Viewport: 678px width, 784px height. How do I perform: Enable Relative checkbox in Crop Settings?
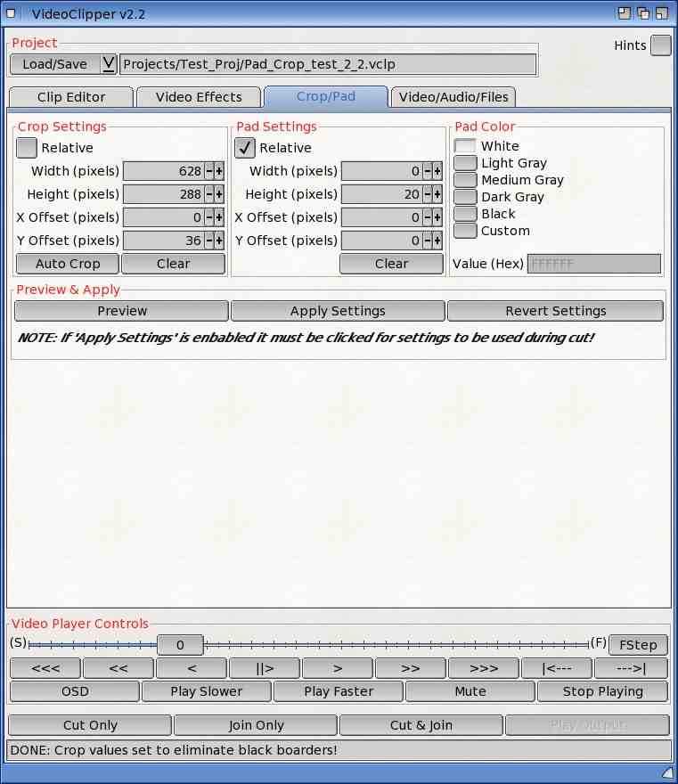point(27,148)
